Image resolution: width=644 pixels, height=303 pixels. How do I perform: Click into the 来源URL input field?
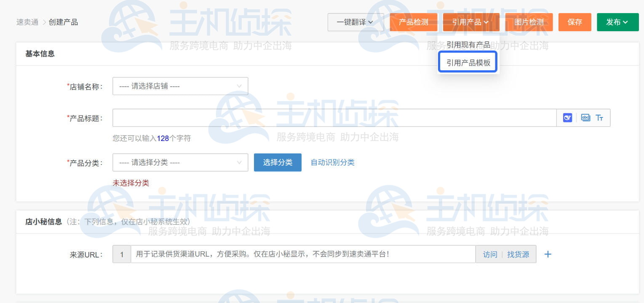(x=303, y=254)
